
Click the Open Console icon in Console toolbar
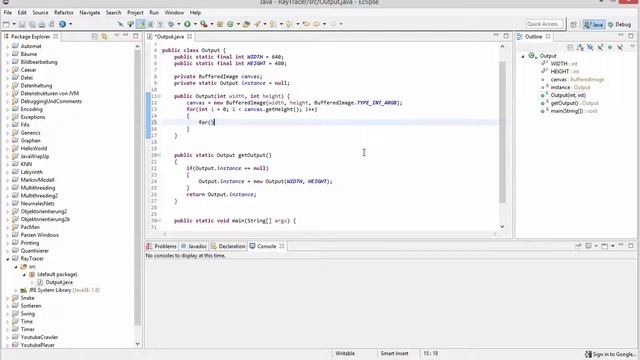coord(605,246)
